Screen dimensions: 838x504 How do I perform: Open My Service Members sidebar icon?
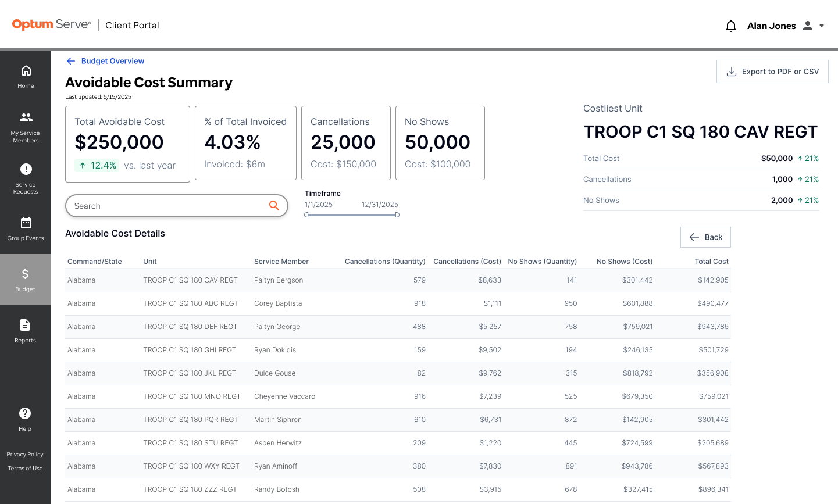pos(26,117)
